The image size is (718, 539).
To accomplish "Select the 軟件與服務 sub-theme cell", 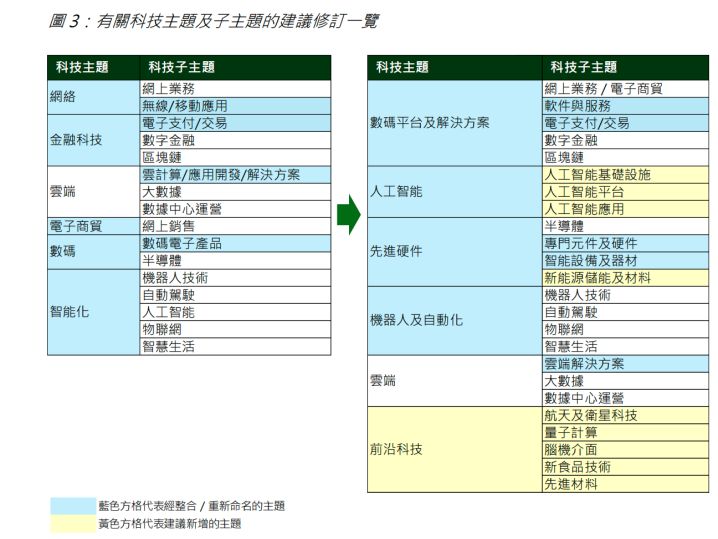I will coord(626,106).
